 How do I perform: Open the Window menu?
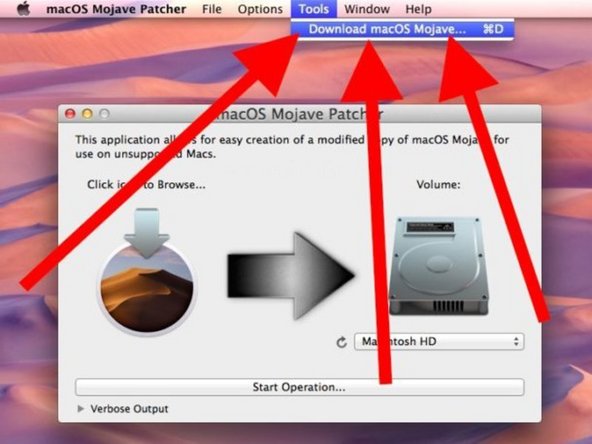[x=367, y=9]
